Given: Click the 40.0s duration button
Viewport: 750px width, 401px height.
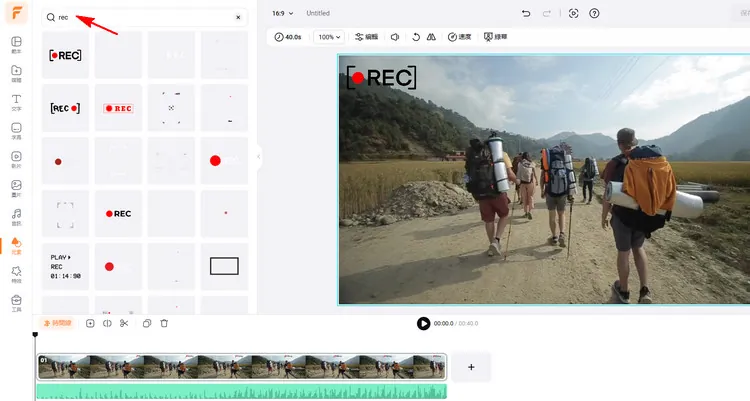Looking at the screenshot, I should point(288,37).
